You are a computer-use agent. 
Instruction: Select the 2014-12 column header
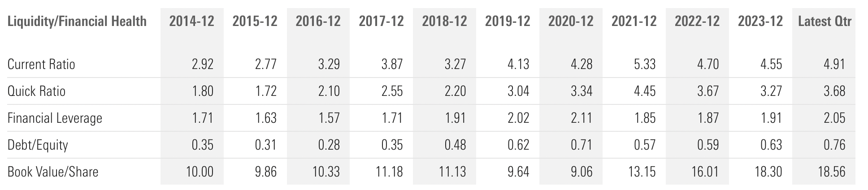coord(191,21)
